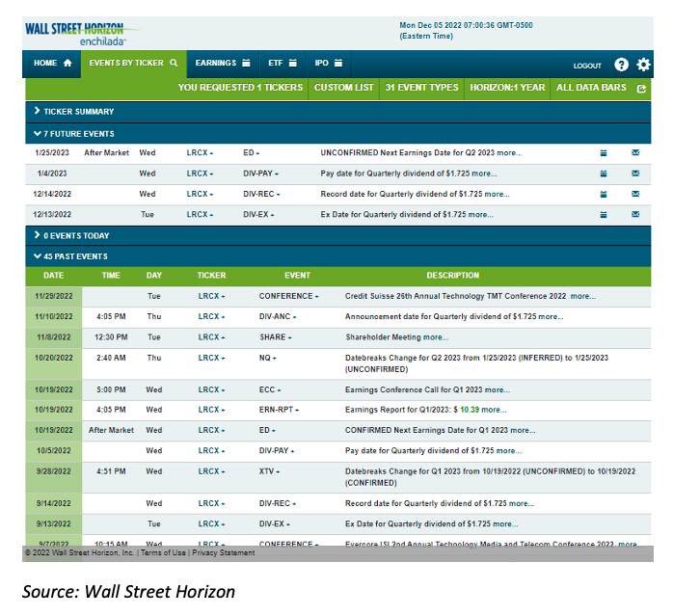Screen dimensions: 700x616
Task: Click All Data Bars option
Action: pos(591,88)
